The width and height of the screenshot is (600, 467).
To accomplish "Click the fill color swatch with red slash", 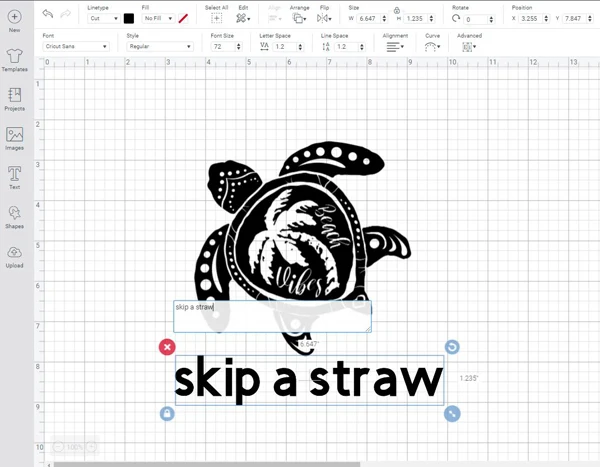I will (x=183, y=18).
